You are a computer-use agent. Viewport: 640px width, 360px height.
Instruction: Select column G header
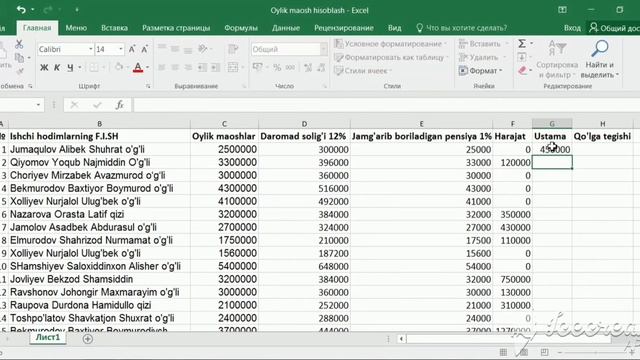pos(552,123)
